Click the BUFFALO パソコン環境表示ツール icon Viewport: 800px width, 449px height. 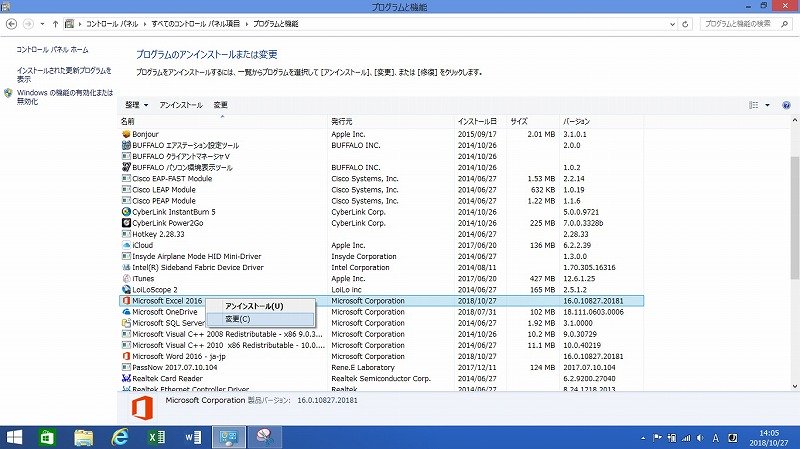click(x=126, y=167)
